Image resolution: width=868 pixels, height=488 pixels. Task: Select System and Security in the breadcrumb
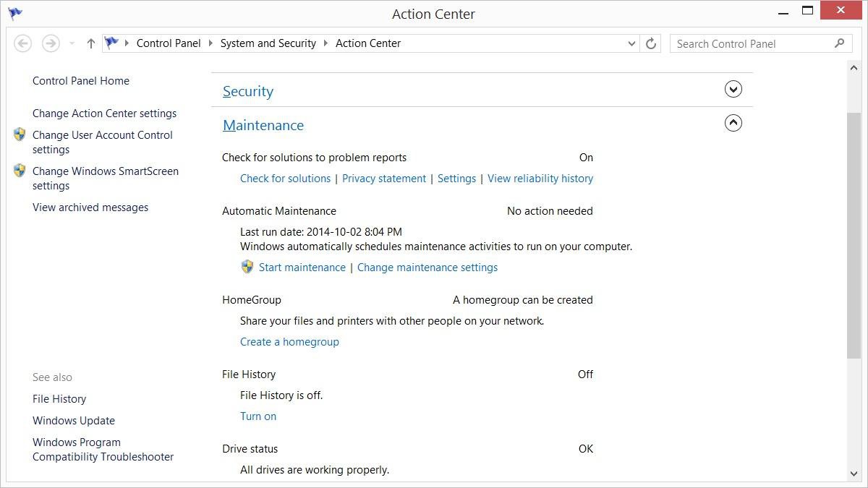tap(268, 43)
